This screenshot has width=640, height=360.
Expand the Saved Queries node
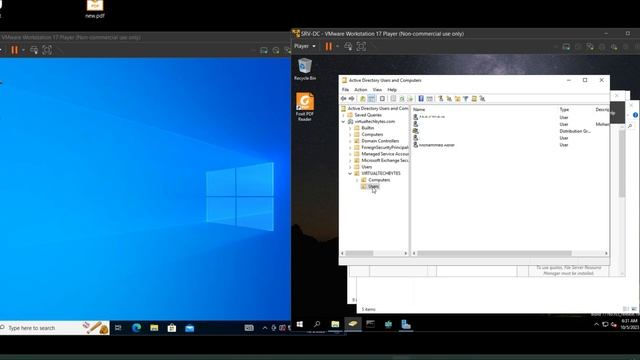(x=343, y=115)
